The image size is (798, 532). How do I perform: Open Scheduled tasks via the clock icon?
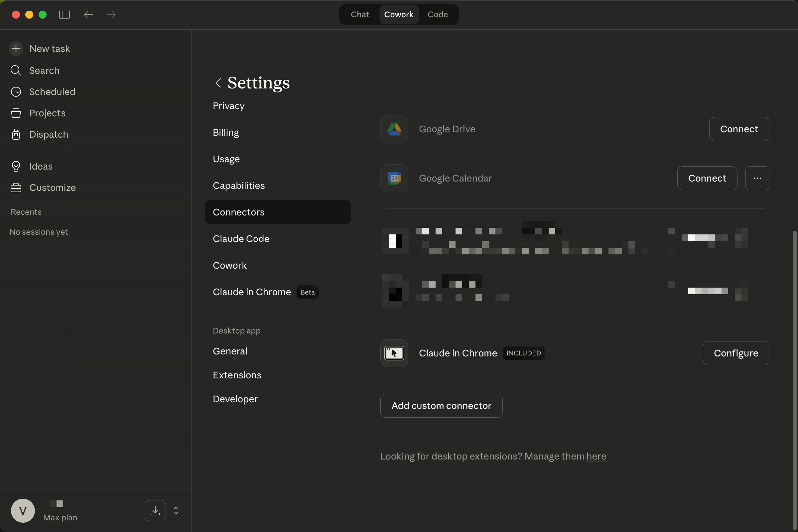16,92
